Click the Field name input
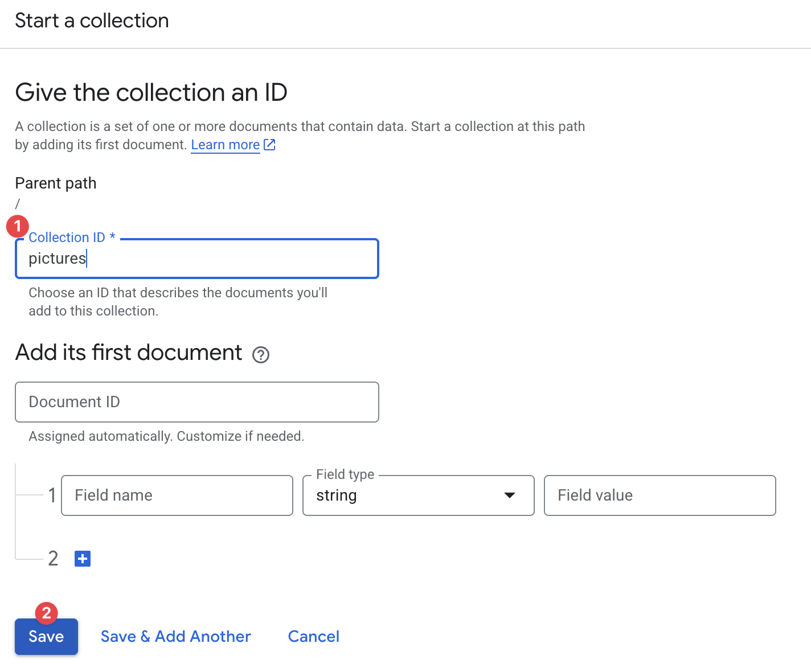811x672 pixels. tap(177, 495)
